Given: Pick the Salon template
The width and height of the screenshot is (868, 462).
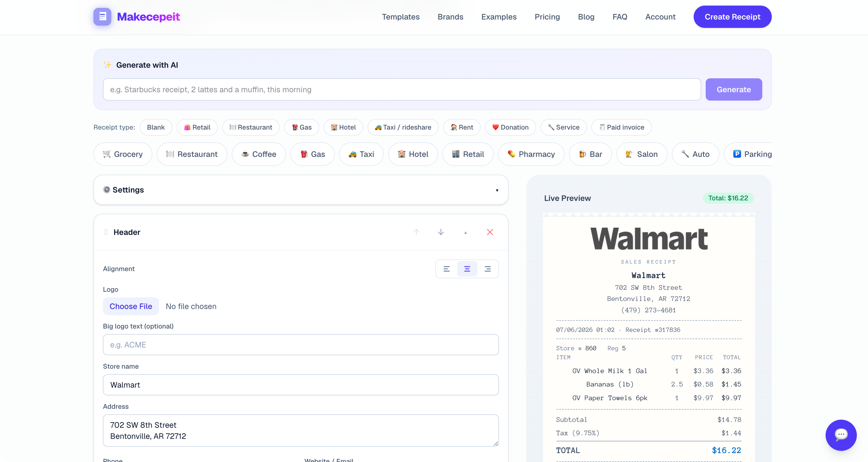Looking at the screenshot, I should click(642, 154).
